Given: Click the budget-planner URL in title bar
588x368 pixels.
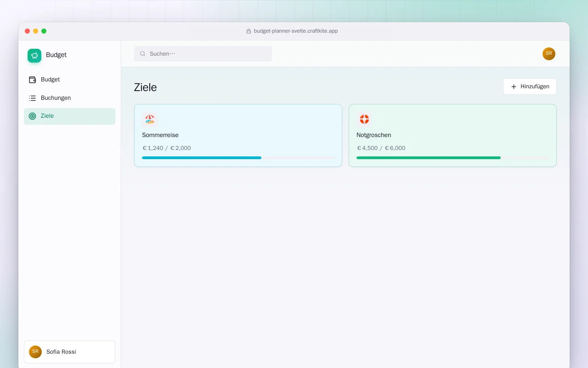Looking at the screenshot, I should point(296,31).
